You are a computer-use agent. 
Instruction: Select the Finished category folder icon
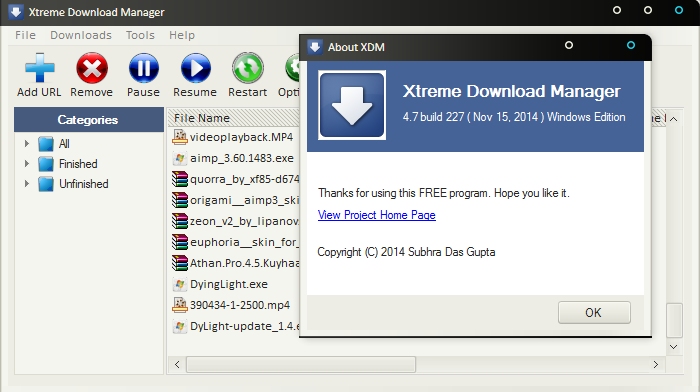tap(46, 164)
